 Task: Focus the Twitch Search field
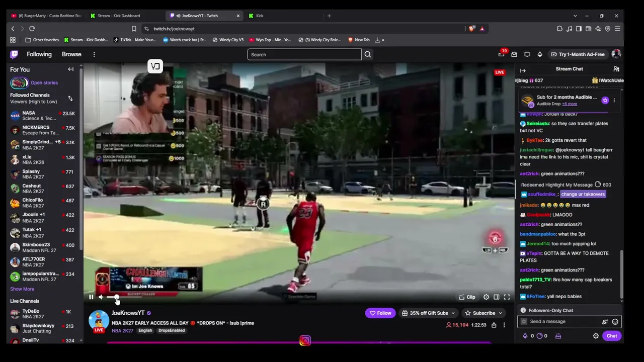pos(304,54)
